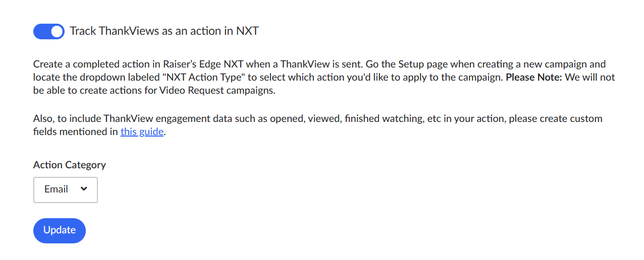Toggle off Track ThankViews as an action
The image size is (644, 260).
click(49, 31)
